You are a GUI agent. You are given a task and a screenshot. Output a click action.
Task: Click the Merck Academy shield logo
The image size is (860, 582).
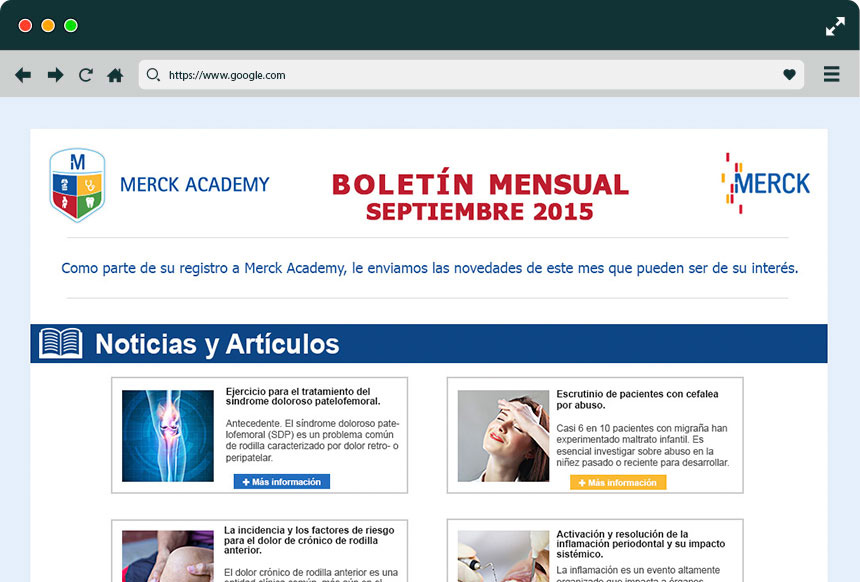(77, 185)
